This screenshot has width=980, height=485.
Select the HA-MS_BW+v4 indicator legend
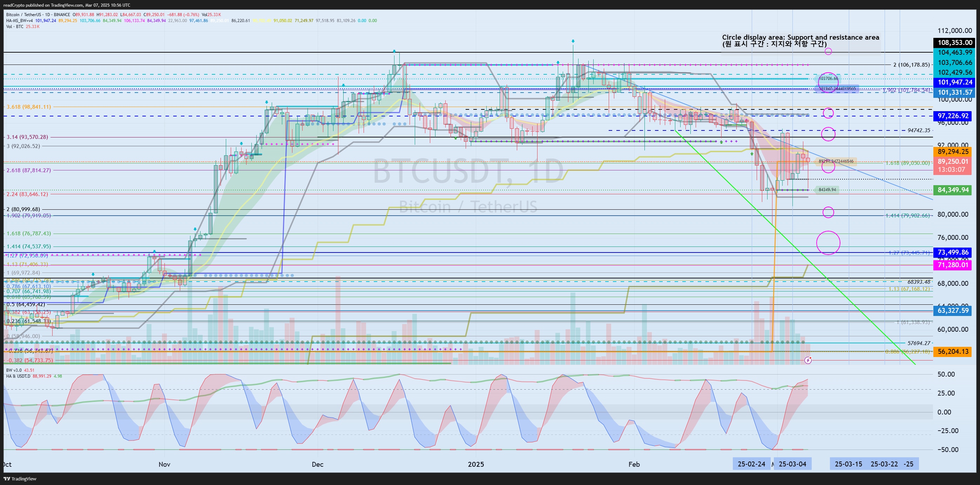(19, 21)
